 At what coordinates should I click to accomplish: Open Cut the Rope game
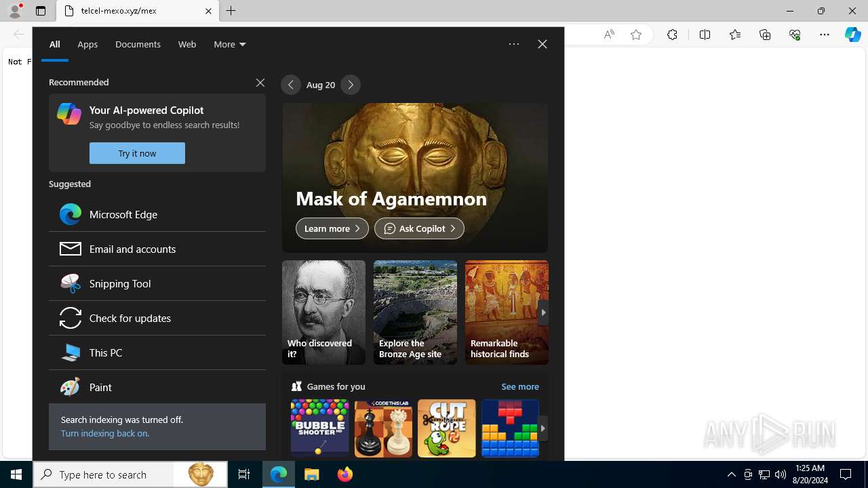coord(447,428)
